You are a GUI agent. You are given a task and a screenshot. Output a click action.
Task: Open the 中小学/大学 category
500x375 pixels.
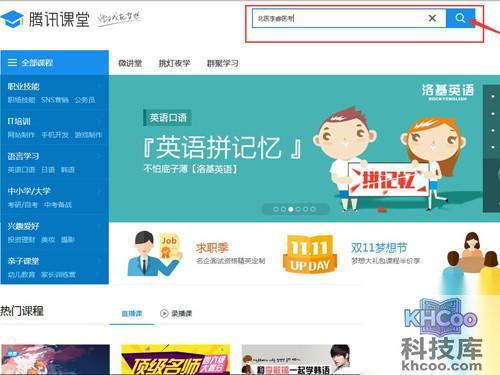coord(29,191)
